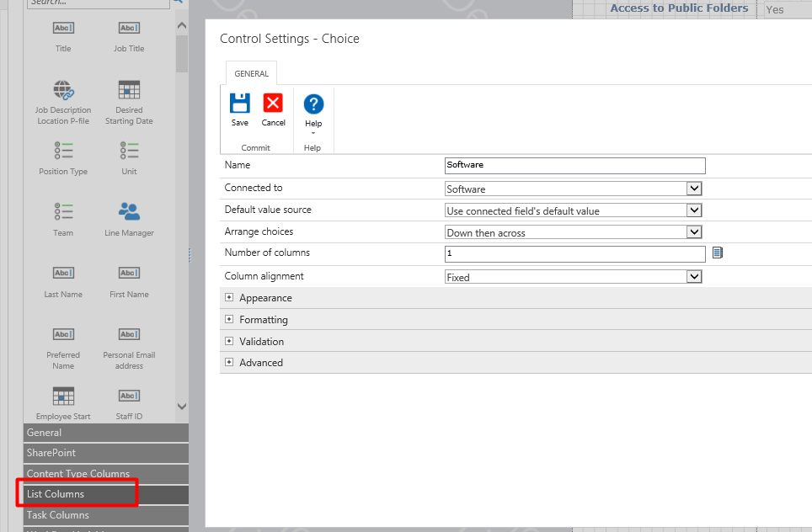Select the Line Manager people icon

[129, 211]
